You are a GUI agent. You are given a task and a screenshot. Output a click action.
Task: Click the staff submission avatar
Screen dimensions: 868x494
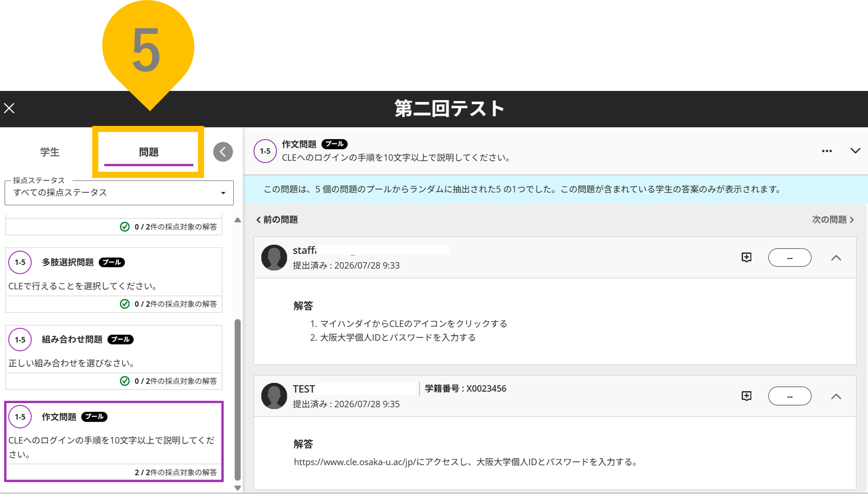274,257
